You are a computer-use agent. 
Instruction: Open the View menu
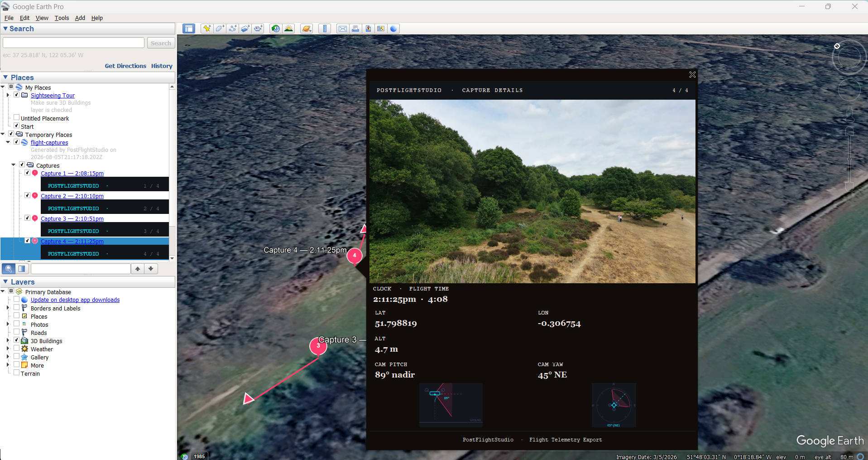point(42,18)
